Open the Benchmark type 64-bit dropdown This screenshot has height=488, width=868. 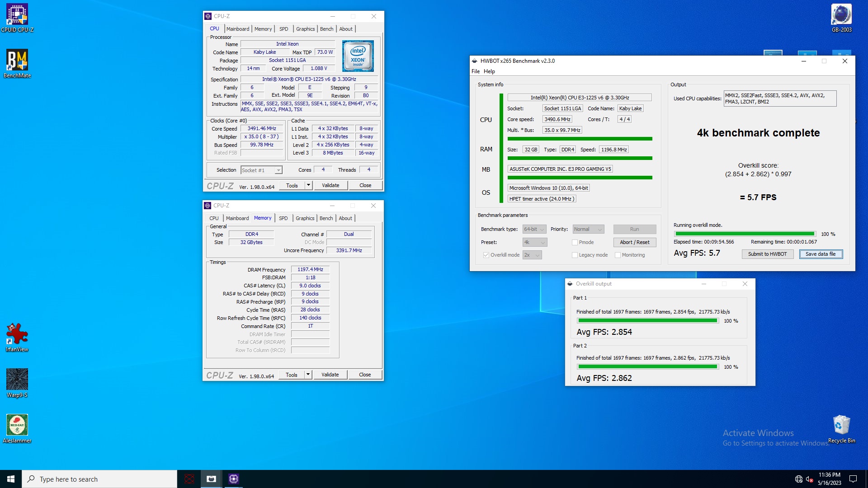pos(534,230)
